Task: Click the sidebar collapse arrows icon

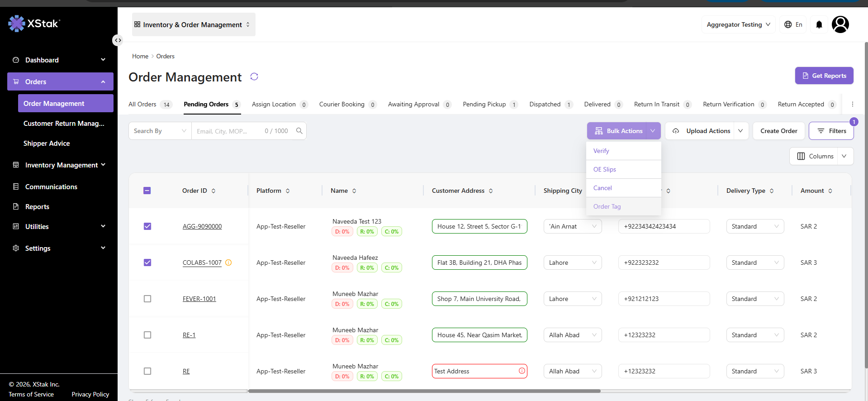Action: [x=118, y=40]
